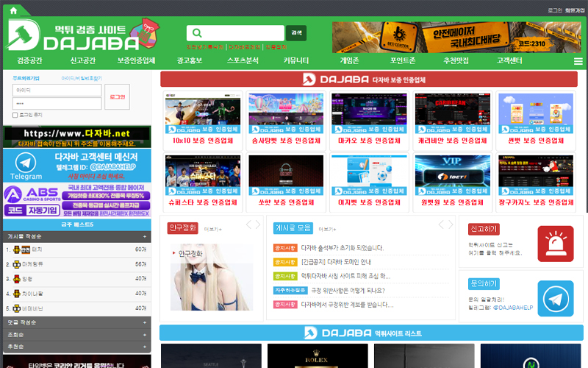This screenshot has height=368, width=588.
Task: Open the 커뮤니티 menu
Action: [296, 60]
